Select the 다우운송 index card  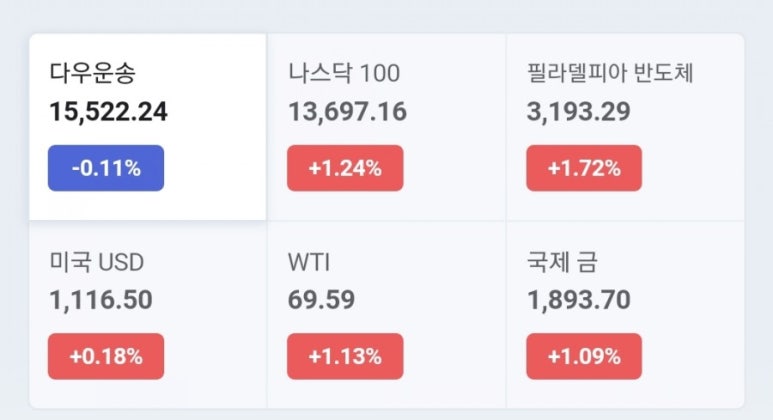pyautogui.click(x=148, y=127)
